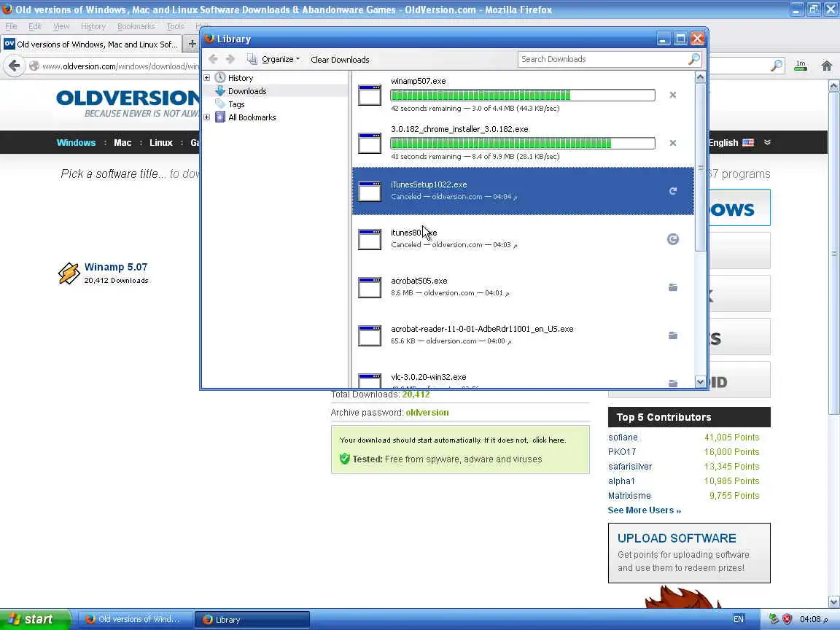The image size is (840, 630).
Task: Expand the History tree node
Action: (207, 78)
